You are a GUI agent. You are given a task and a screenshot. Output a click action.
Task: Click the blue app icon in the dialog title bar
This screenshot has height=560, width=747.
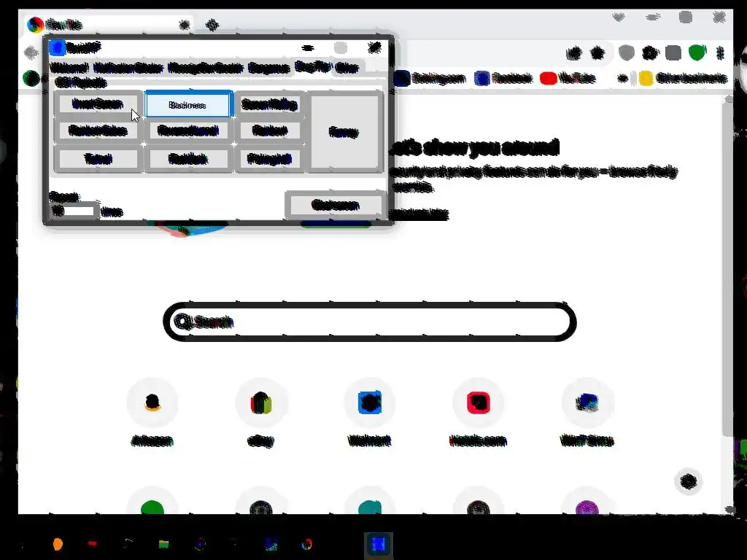57,47
